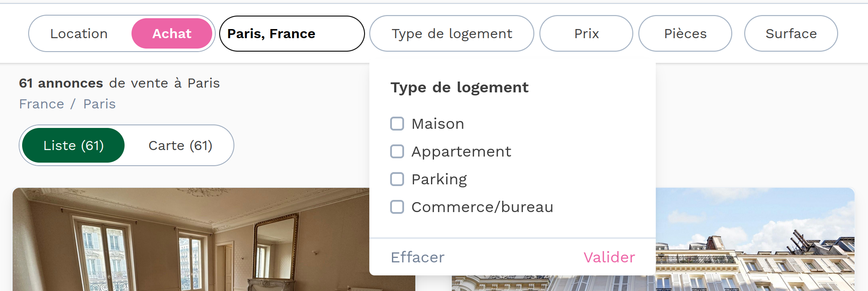
Task: Open the Prix filter dropdown
Action: [586, 33]
